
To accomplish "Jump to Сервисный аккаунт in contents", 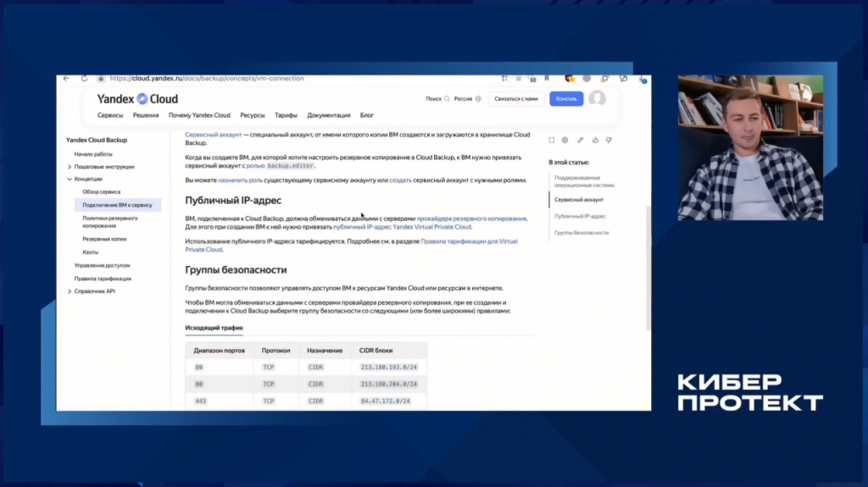I will 579,200.
